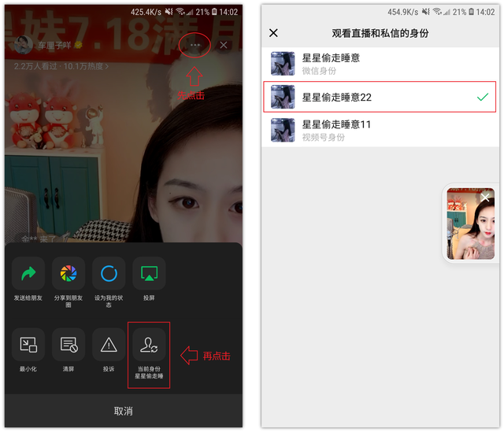The width and height of the screenshot is (504, 432).
Task: Close the identity selection page with X
Action: coord(273,33)
